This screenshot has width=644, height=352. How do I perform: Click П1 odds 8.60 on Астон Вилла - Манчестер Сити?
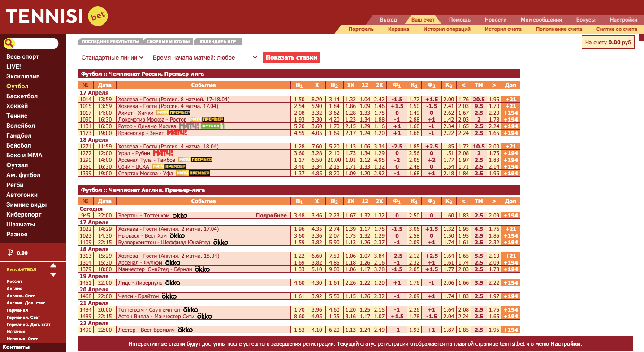[299, 317]
